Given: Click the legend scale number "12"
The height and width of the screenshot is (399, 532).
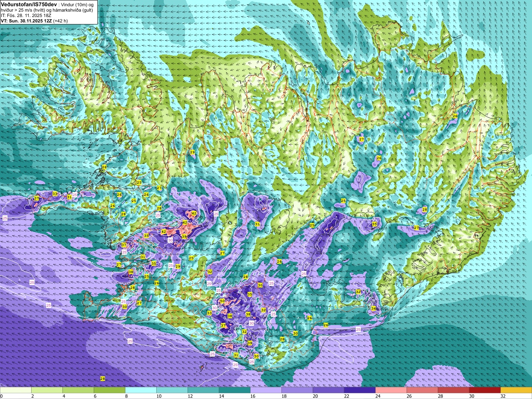Looking at the screenshot, I should (190, 397).
